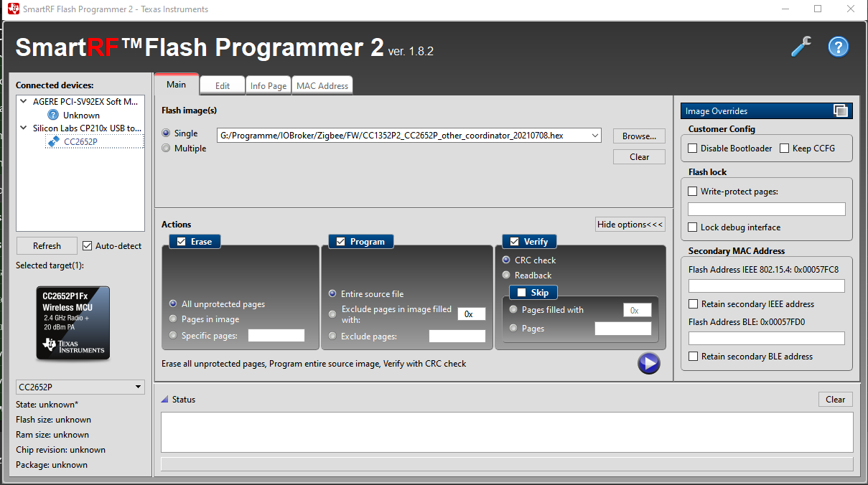Pop out the Image Overrides panel

[841, 110]
